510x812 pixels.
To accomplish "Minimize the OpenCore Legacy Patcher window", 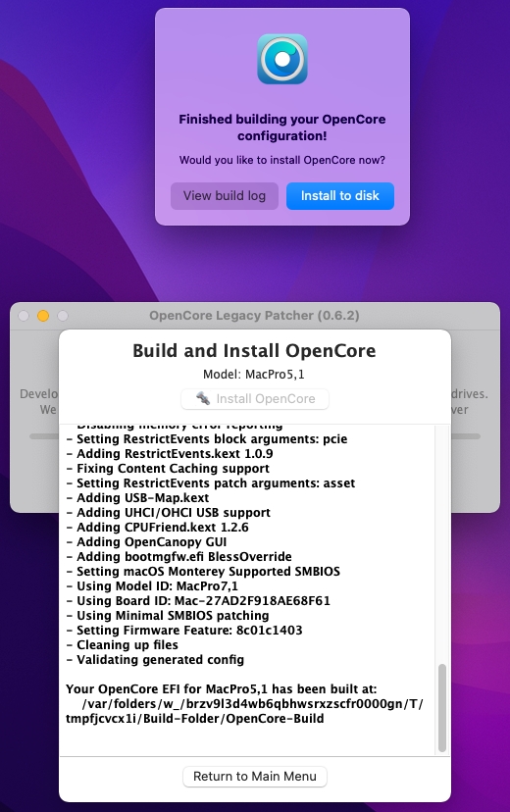I will tap(43, 316).
